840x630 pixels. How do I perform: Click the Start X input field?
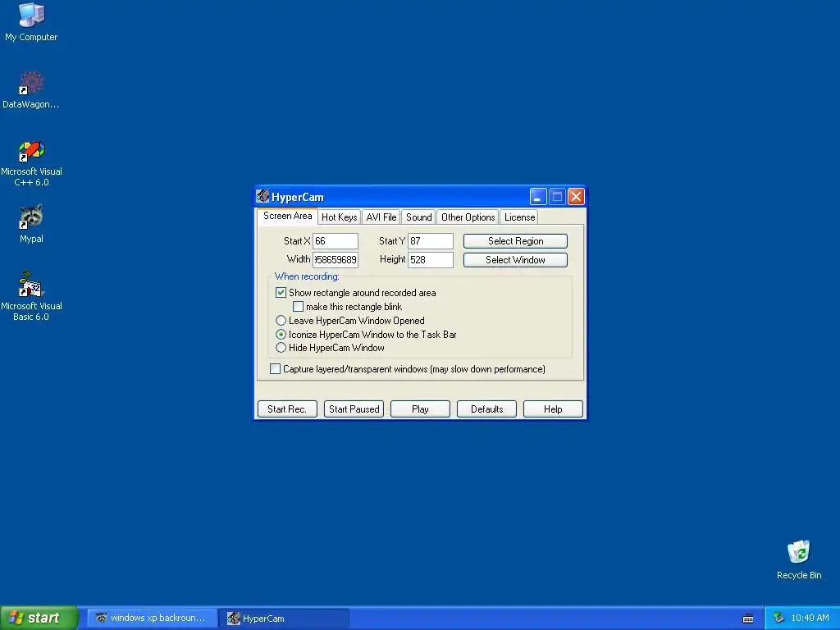click(336, 241)
